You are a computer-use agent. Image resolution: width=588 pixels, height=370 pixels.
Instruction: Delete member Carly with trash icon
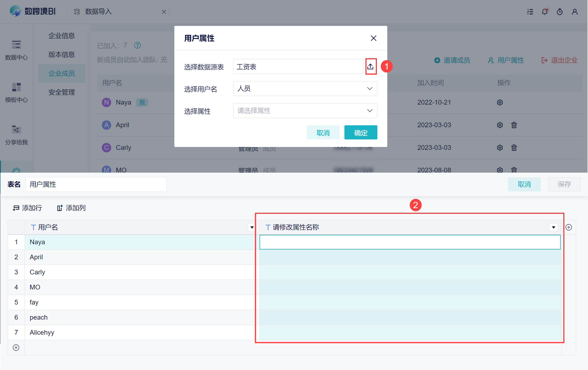[514, 148]
